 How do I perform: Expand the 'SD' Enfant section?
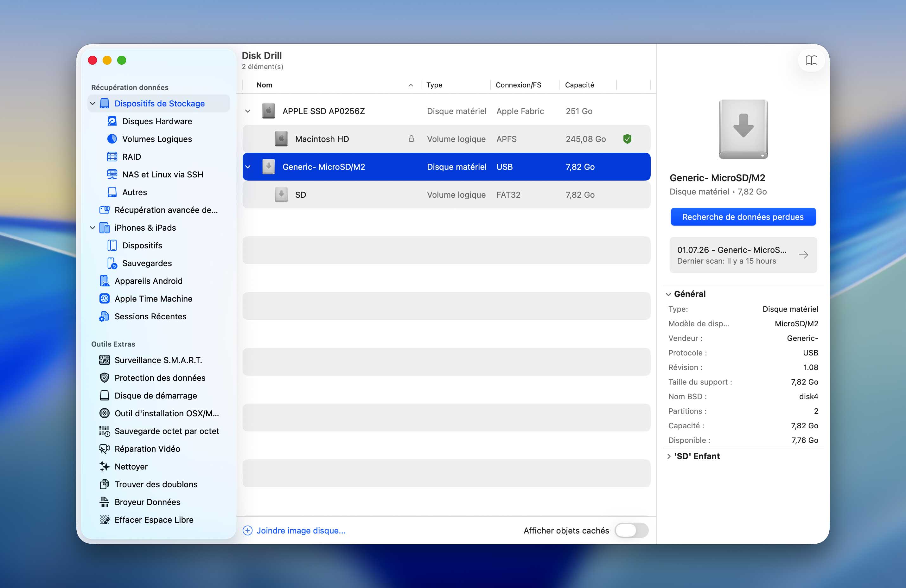669,456
